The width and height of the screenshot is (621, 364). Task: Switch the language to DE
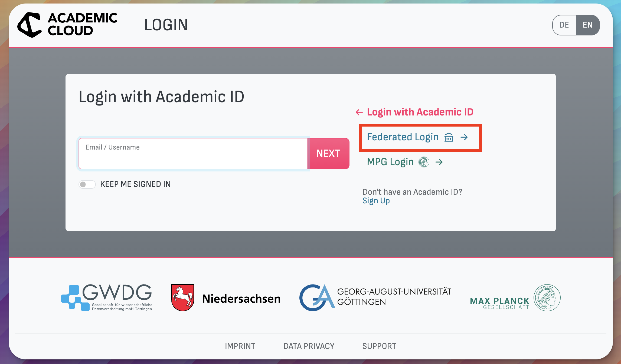[x=564, y=25]
